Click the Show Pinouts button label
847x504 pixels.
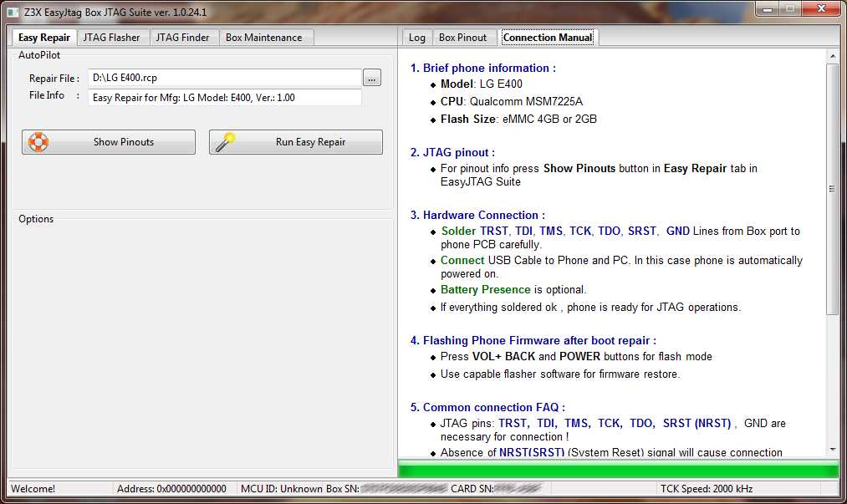pyautogui.click(x=124, y=142)
